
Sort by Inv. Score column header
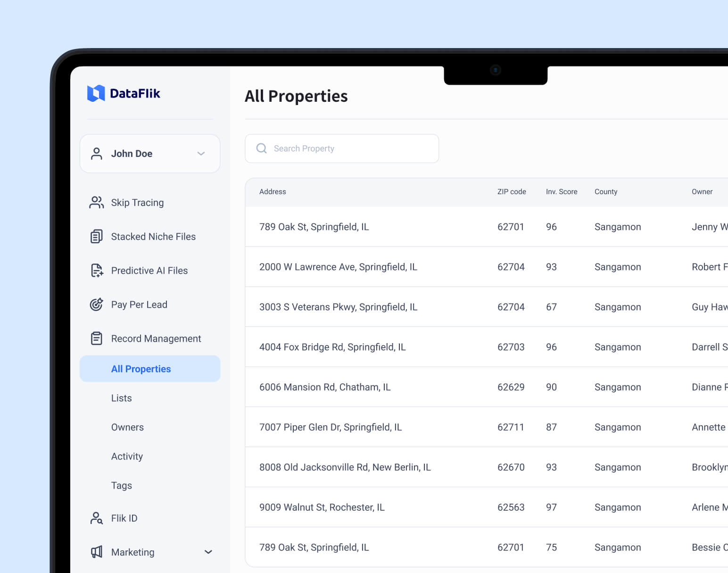coord(562,192)
